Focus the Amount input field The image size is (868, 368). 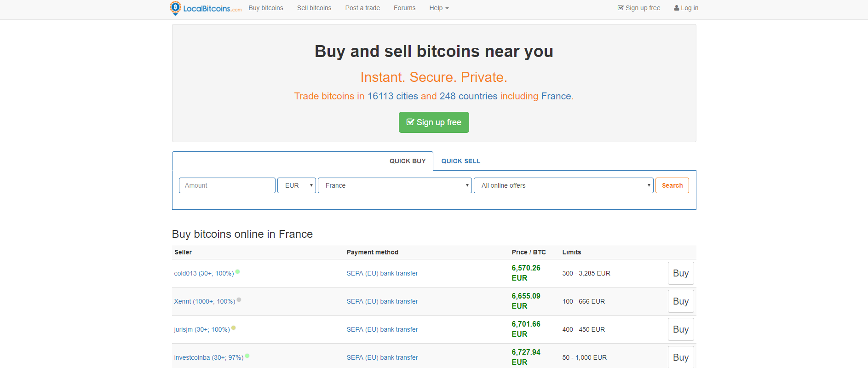(227, 185)
